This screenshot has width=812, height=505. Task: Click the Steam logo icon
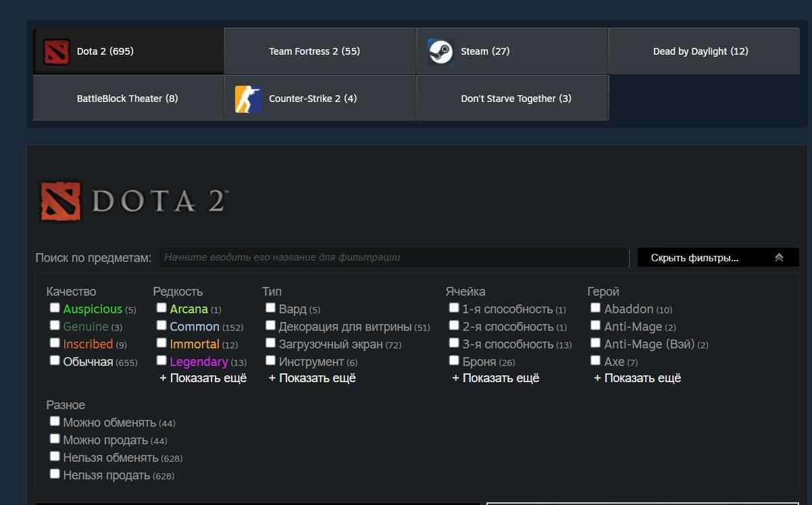440,51
